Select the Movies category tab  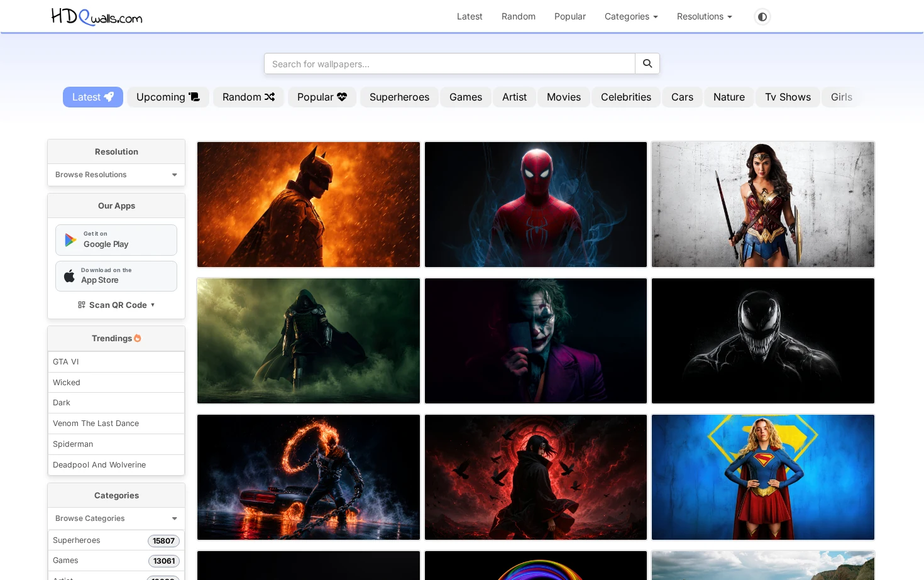[564, 97]
